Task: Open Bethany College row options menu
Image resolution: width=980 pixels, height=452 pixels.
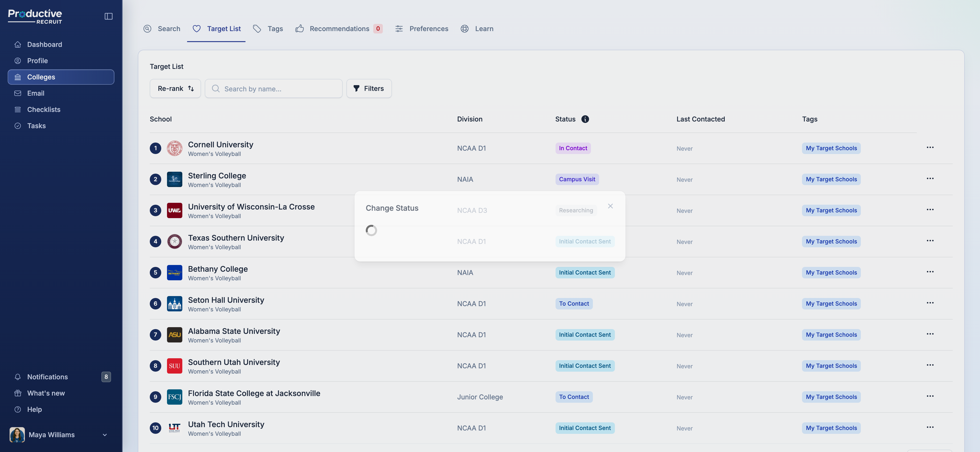Action: click(x=930, y=272)
